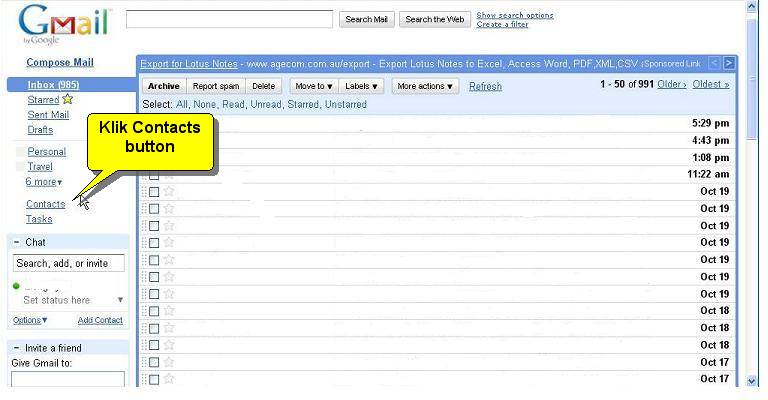Open the Move to dropdown

coord(314,86)
